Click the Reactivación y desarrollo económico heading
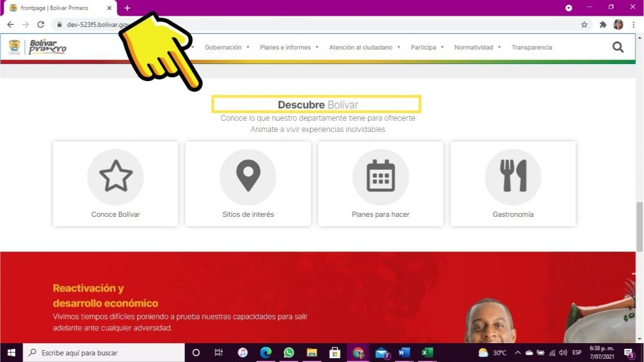Screen dimensions: 644x362 pos(105,295)
